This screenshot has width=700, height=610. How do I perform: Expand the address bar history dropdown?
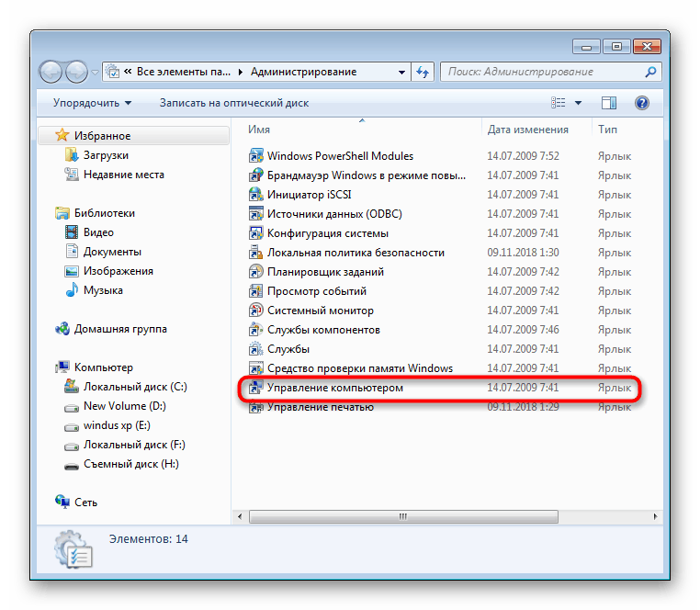tap(401, 72)
